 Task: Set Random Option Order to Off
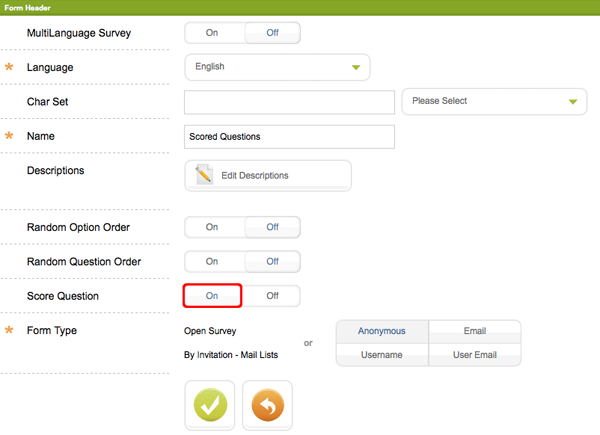[272, 227]
